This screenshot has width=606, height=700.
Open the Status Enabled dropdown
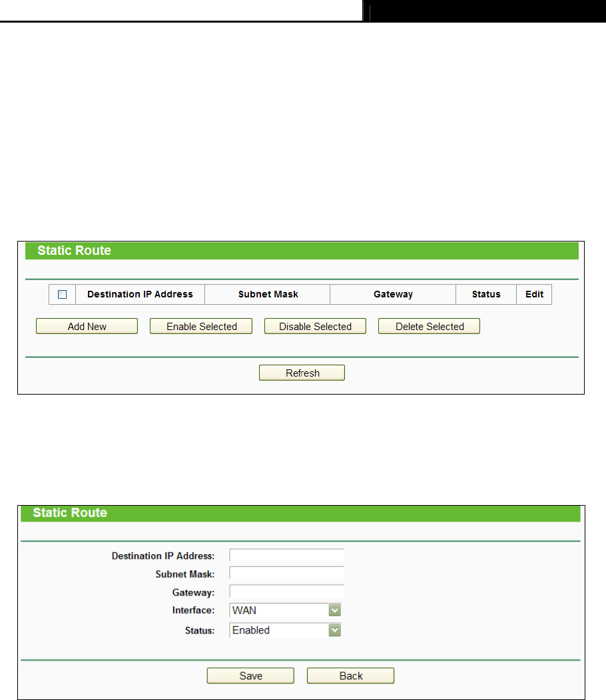pyautogui.click(x=286, y=630)
